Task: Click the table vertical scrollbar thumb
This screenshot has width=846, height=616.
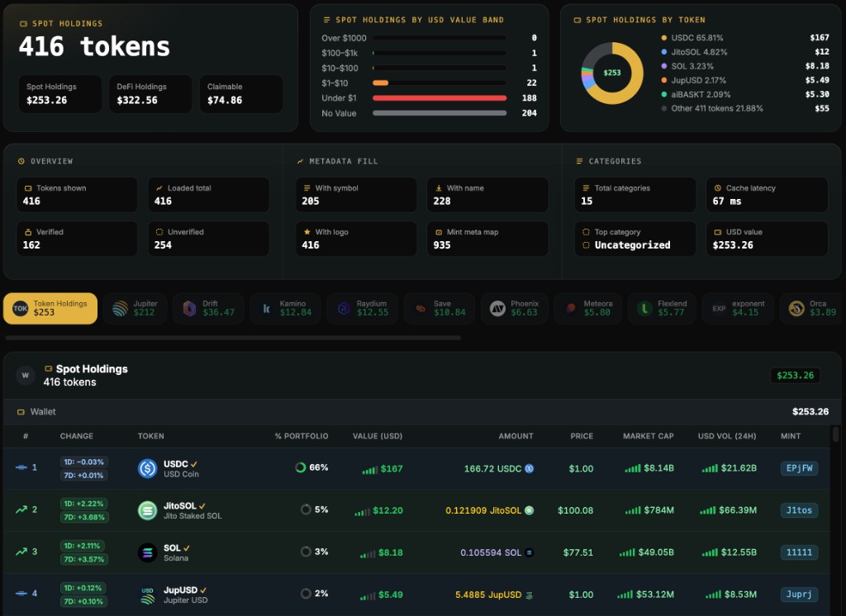Action: [x=836, y=434]
